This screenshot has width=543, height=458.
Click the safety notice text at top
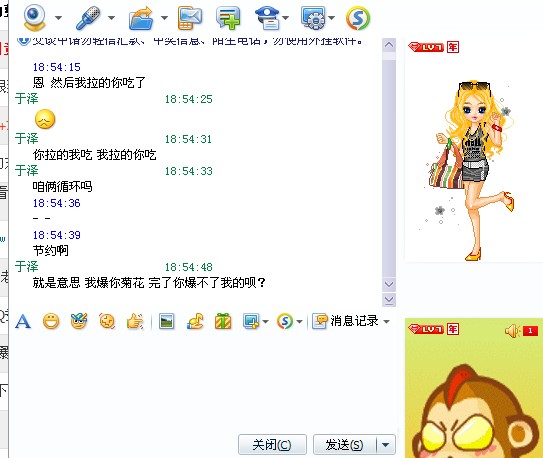click(197, 41)
